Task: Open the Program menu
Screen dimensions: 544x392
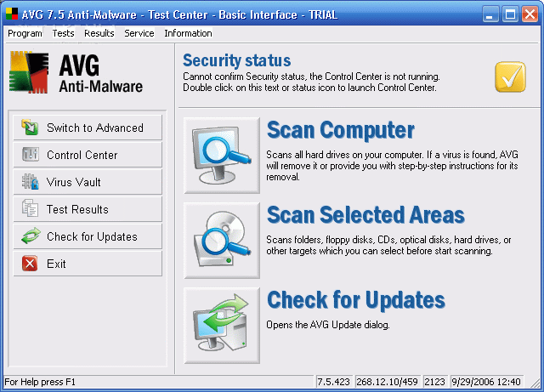Action: coord(25,33)
